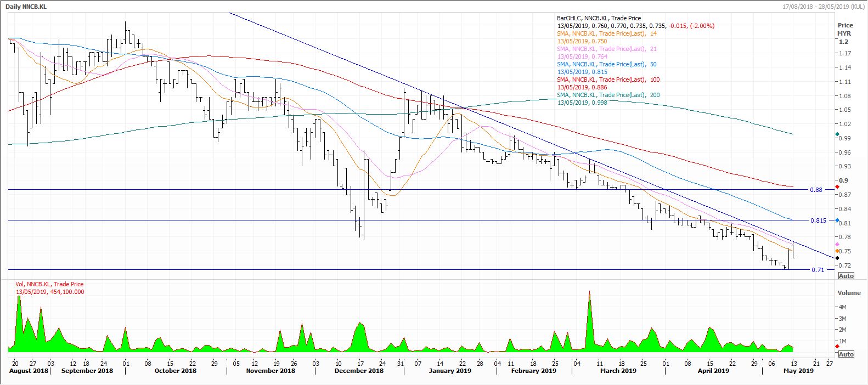
Task: Click the December 2018 label on time axis
Action: coord(359,371)
